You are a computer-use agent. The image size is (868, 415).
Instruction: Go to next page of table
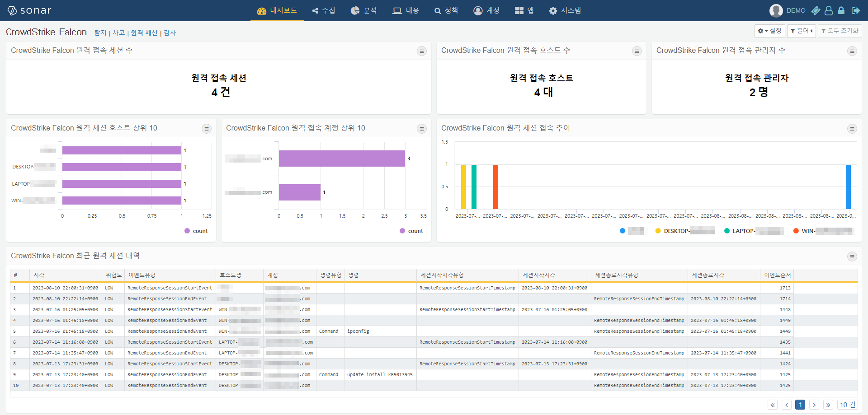814,405
